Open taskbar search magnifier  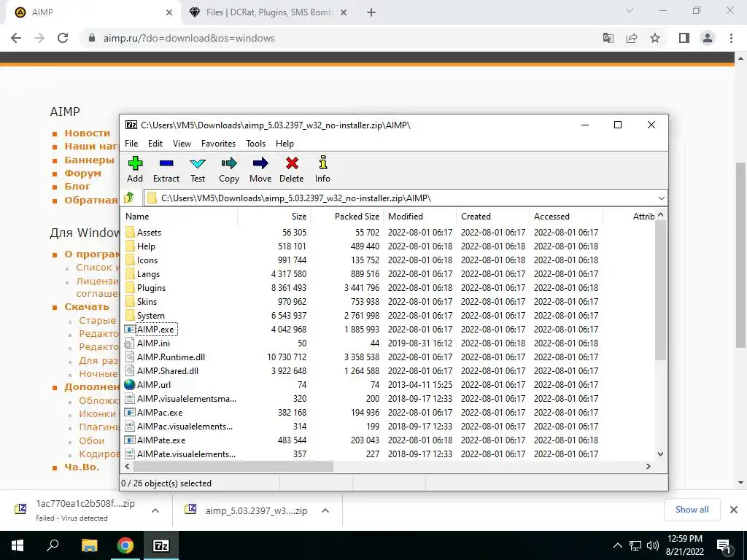coord(53,545)
